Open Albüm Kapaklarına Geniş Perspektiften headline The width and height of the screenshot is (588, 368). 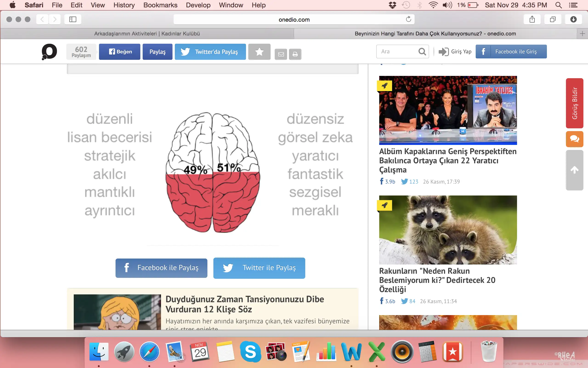448,160
